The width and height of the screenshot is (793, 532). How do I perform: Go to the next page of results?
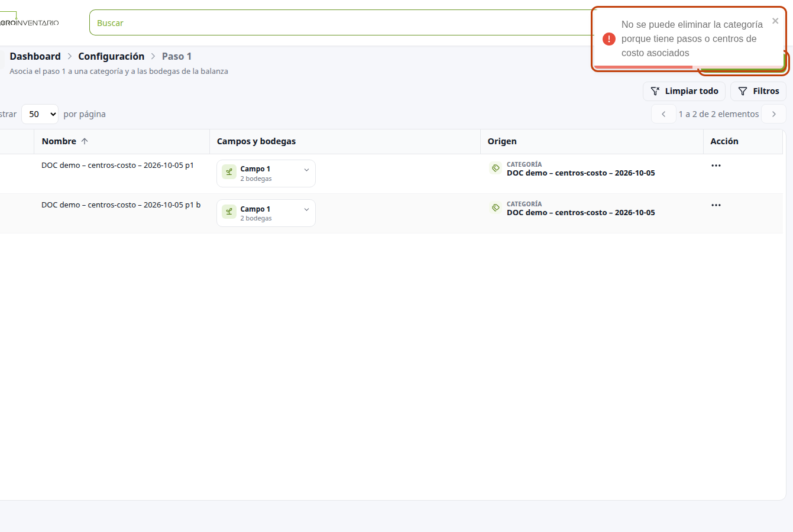pyautogui.click(x=773, y=114)
